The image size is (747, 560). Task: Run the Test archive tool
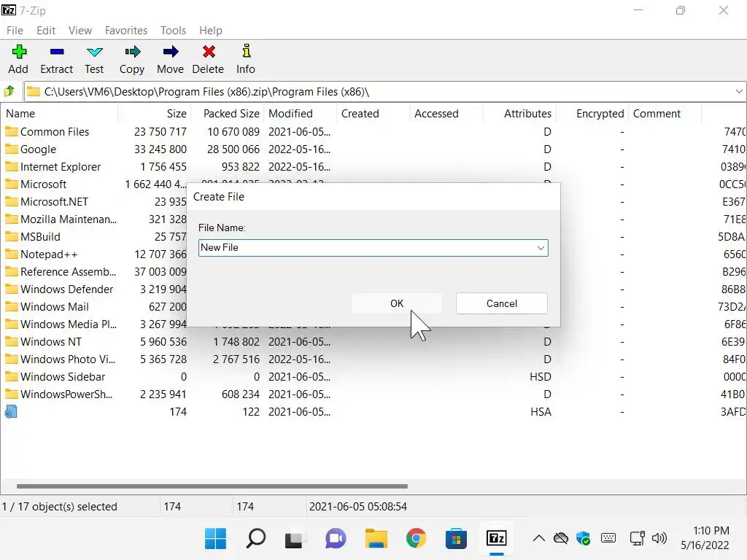tap(94, 52)
